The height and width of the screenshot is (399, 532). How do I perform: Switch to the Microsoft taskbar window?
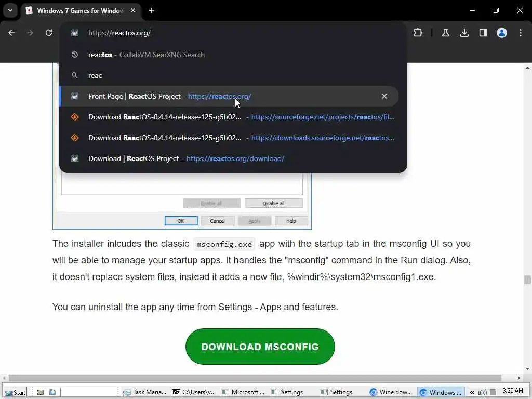[244, 392]
